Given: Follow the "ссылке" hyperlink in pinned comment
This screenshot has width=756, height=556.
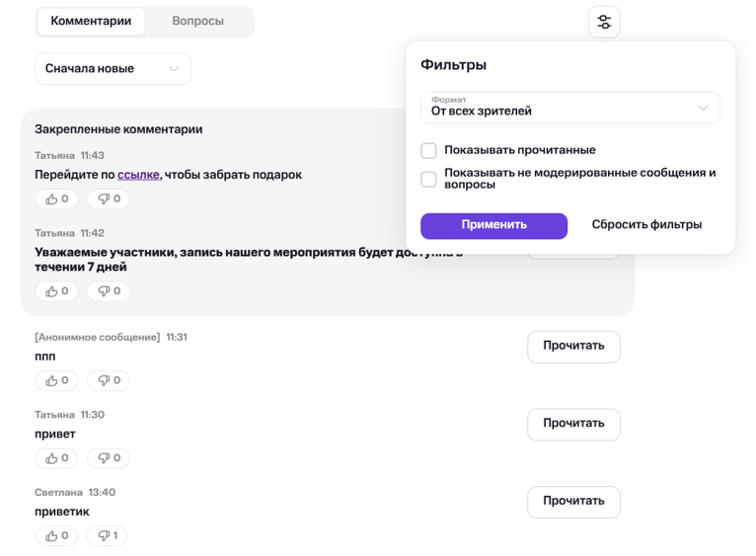Looking at the screenshot, I should 138,175.
